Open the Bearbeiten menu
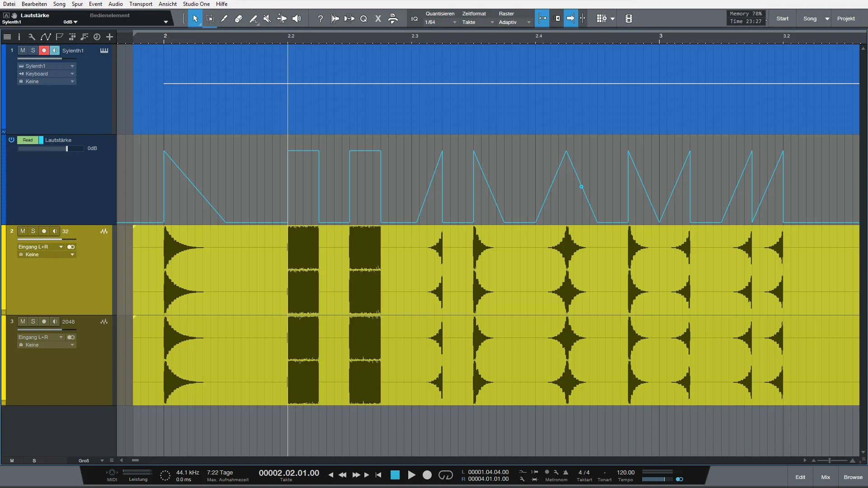Image resolution: width=868 pixels, height=488 pixels. [34, 4]
